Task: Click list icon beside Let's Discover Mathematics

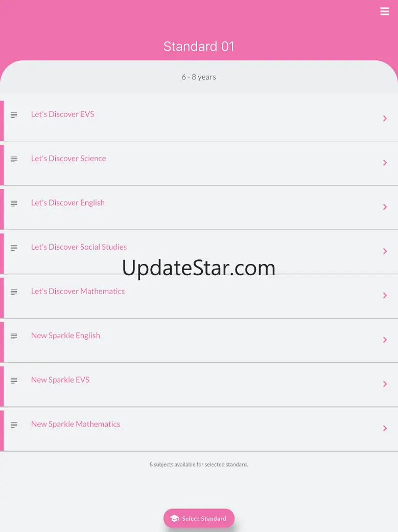Action: (14, 292)
